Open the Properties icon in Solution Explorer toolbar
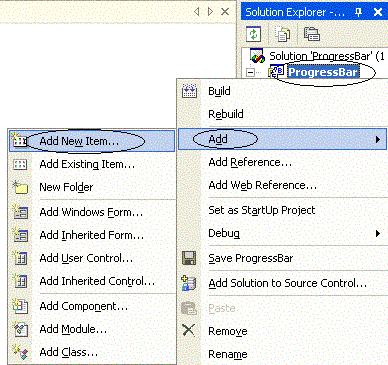 click(x=312, y=34)
